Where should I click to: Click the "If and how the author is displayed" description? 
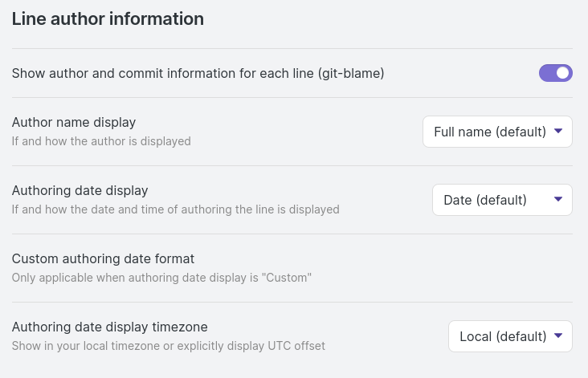coord(101,141)
